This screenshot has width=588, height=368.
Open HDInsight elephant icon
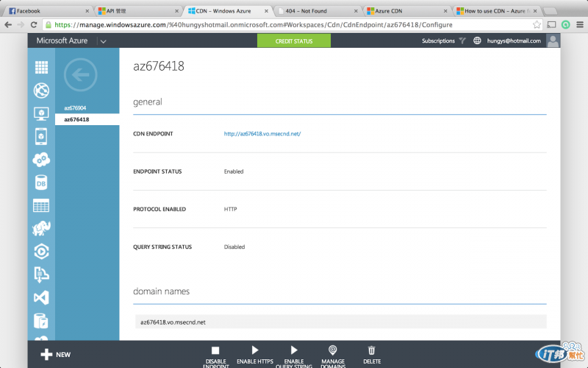pyautogui.click(x=41, y=228)
